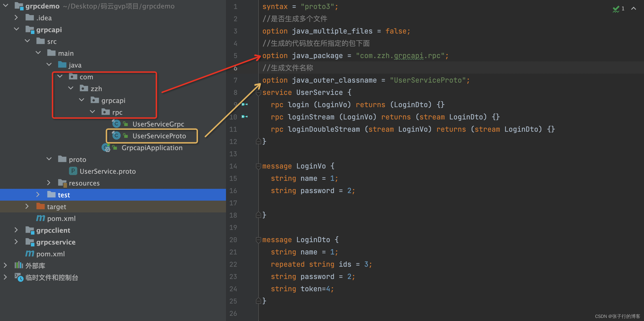
Task: Select the UserService.proto file
Action: point(108,171)
